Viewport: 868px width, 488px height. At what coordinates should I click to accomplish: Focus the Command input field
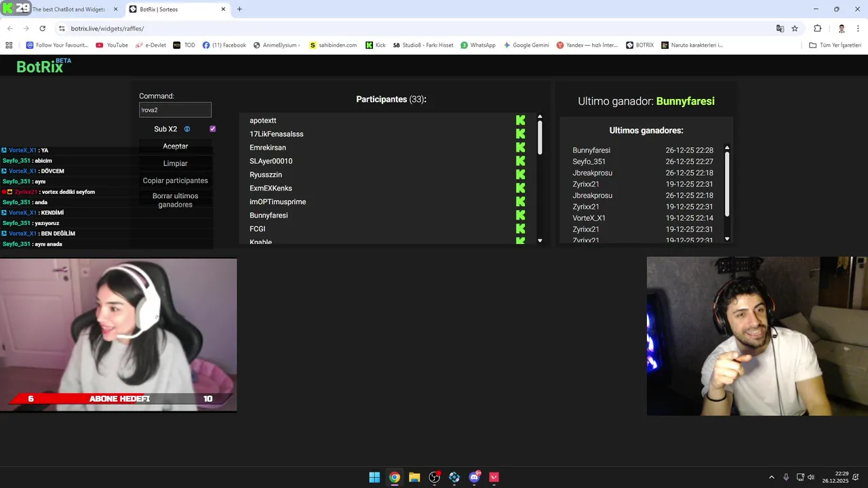(x=176, y=110)
